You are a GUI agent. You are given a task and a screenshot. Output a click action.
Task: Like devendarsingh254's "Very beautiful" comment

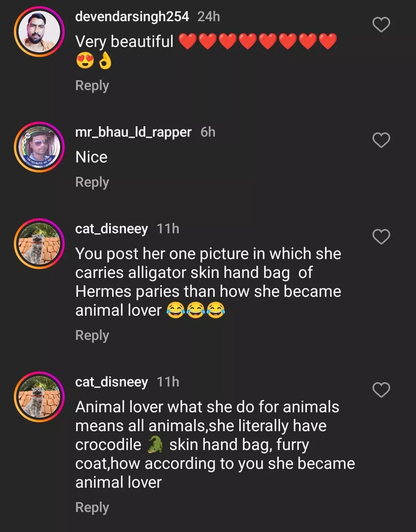(381, 25)
